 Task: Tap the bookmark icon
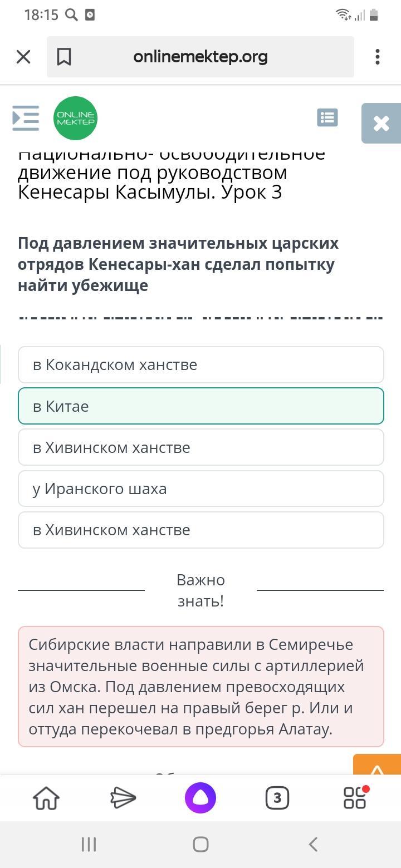pyautogui.click(x=64, y=57)
